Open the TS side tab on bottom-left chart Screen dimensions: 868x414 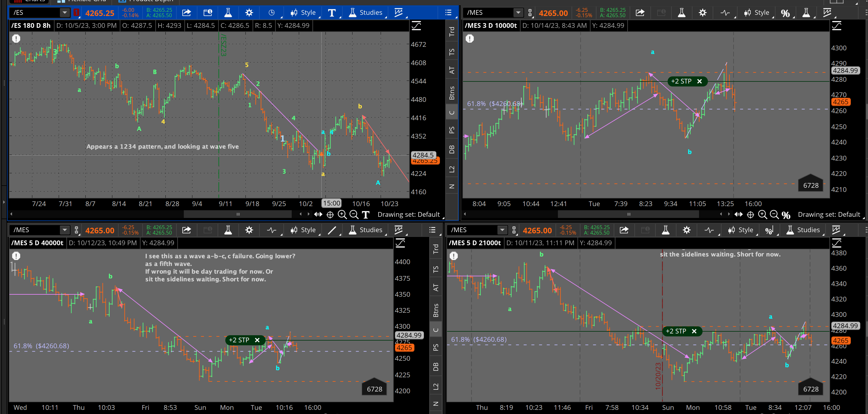click(x=436, y=269)
